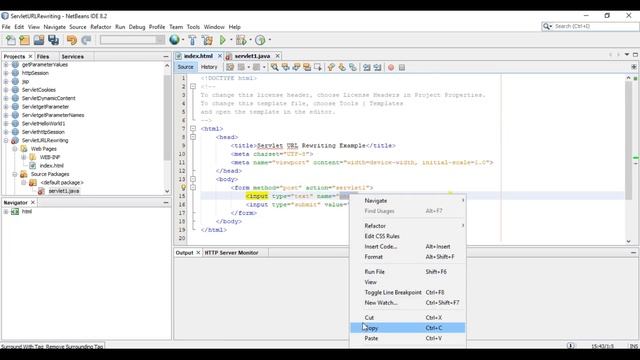Expand the ServletCookies project node
Screen dimensions: 640x360
6,90
